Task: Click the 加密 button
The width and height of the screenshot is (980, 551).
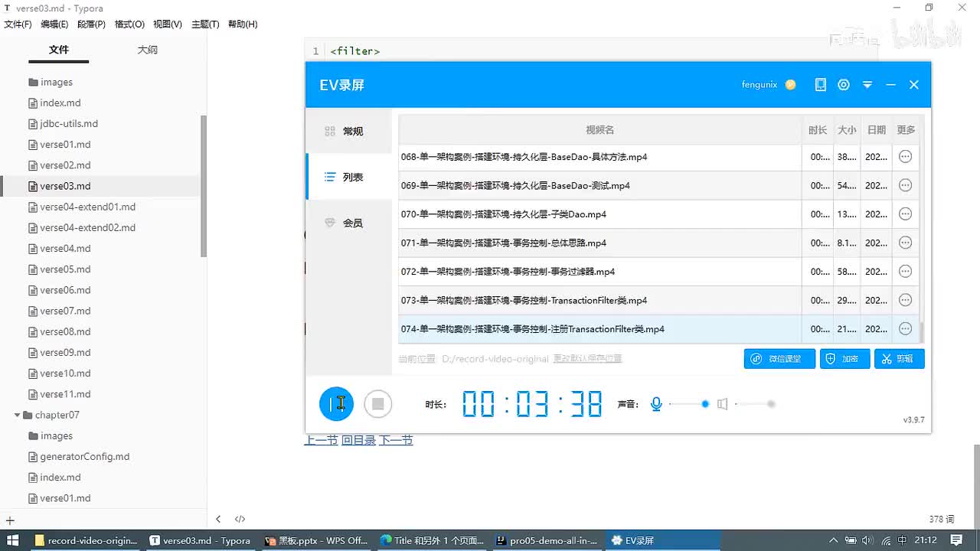Action: pyautogui.click(x=844, y=358)
